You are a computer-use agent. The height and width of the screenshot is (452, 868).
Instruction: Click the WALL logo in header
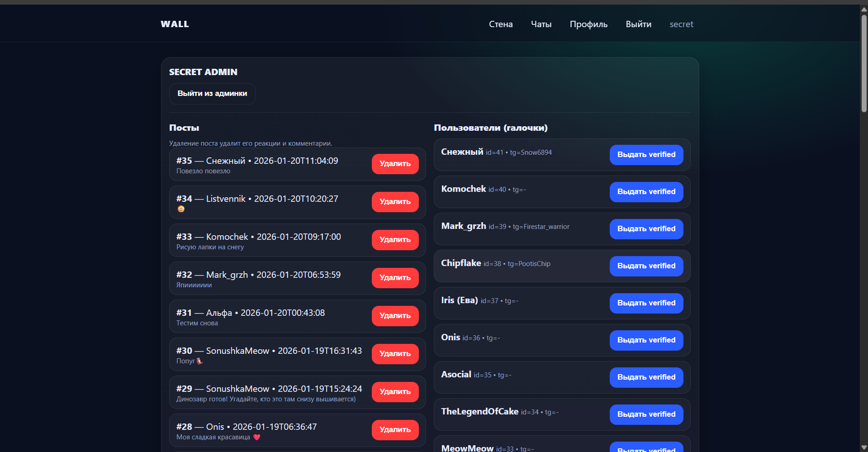(x=175, y=24)
